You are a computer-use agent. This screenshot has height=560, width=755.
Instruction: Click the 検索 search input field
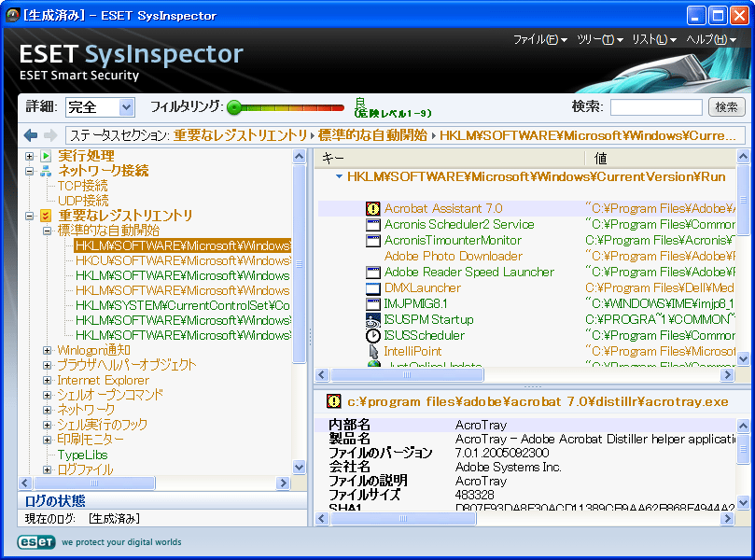coord(656,107)
